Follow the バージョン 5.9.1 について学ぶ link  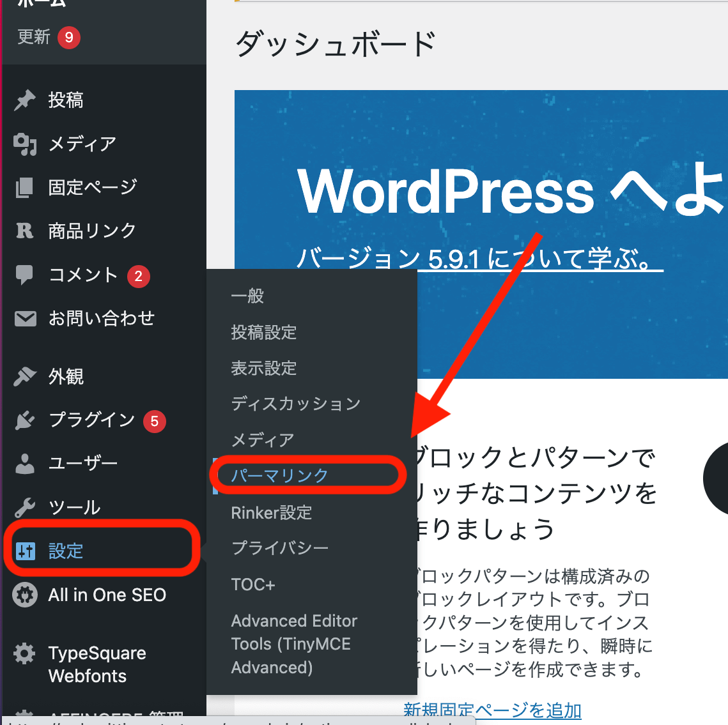coord(480,259)
